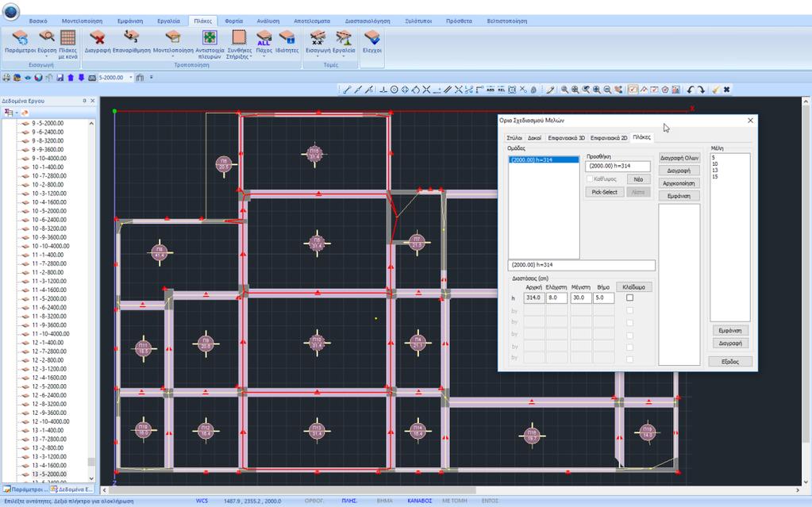812x507 pixels.
Task: Select tree item 10-7-2800.00
Action: point(48,176)
